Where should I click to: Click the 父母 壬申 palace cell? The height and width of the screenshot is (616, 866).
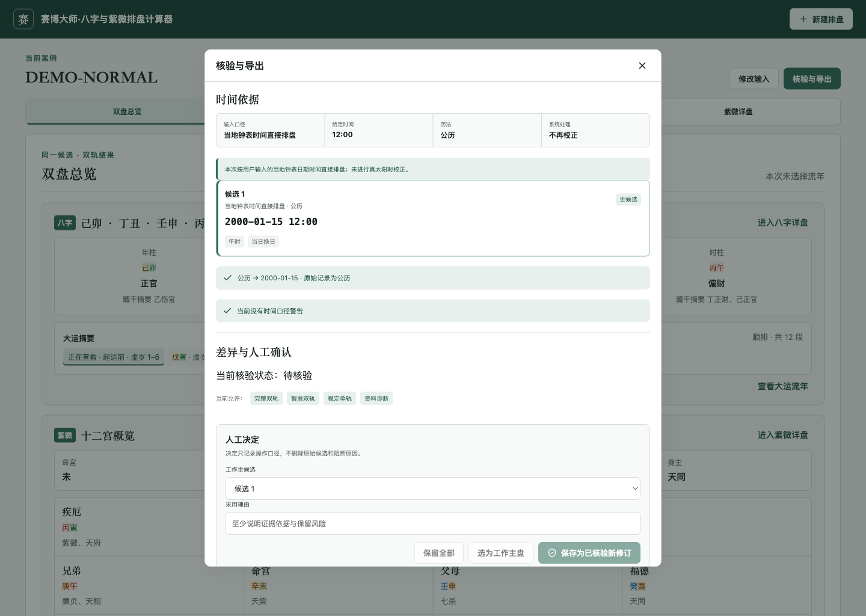(527, 585)
